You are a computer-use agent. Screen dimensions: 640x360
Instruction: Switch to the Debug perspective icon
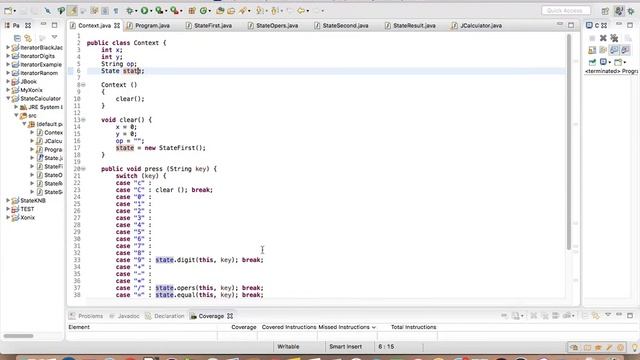point(631,11)
